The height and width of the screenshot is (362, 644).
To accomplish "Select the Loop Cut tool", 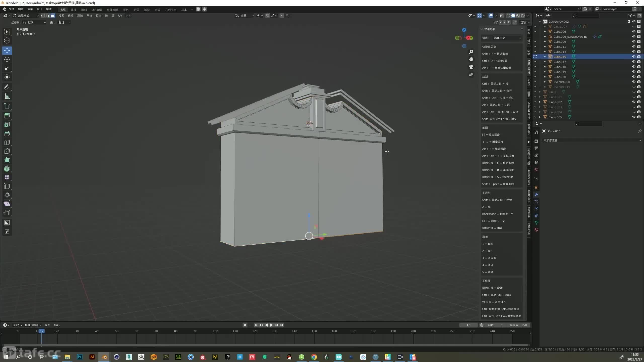I will point(7,142).
